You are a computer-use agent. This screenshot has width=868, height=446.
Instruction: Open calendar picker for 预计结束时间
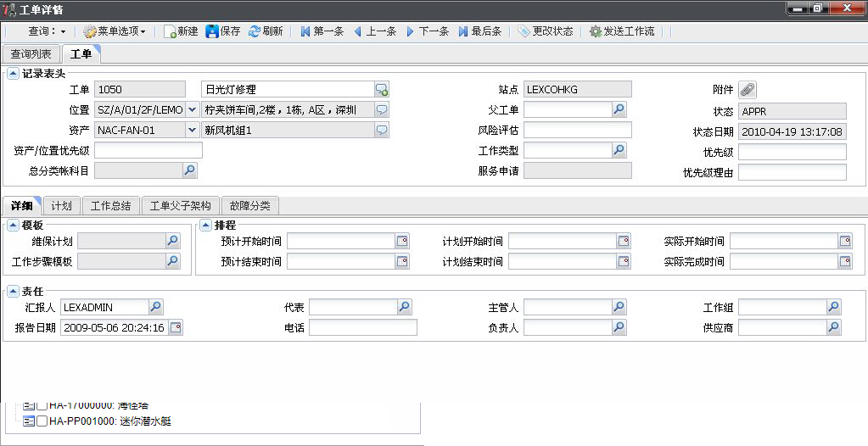[402, 261]
